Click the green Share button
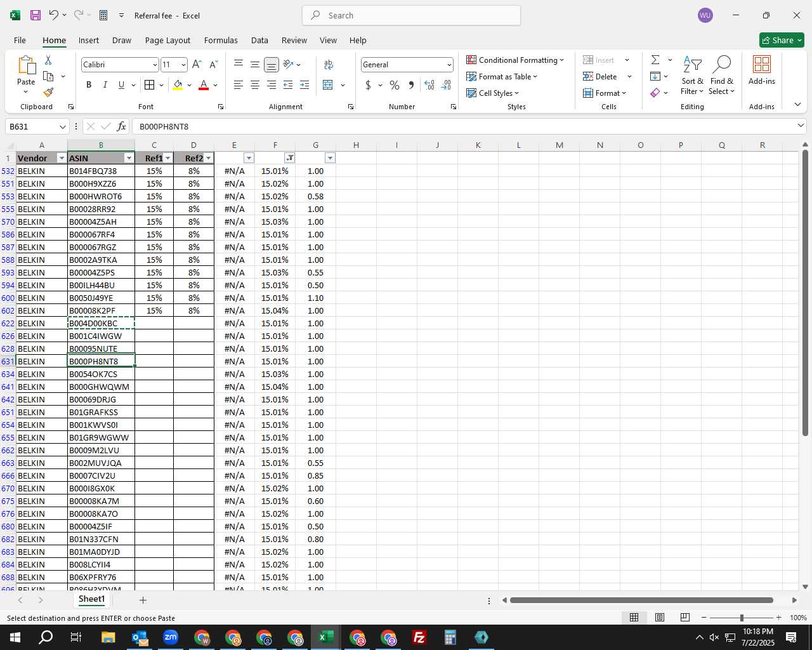 (782, 40)
